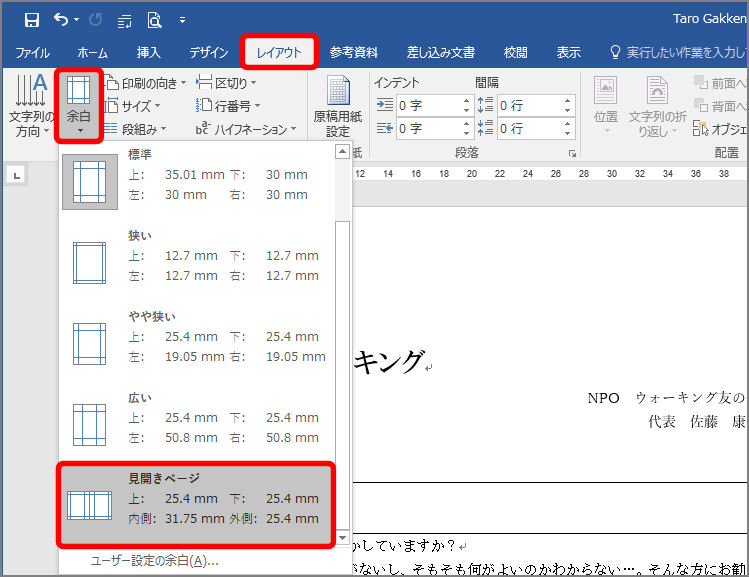Viewport: 749px width, 577px height.
Task: Select the やや狭い margin preset
Action: pyautogui.click(x=198, y=343)
